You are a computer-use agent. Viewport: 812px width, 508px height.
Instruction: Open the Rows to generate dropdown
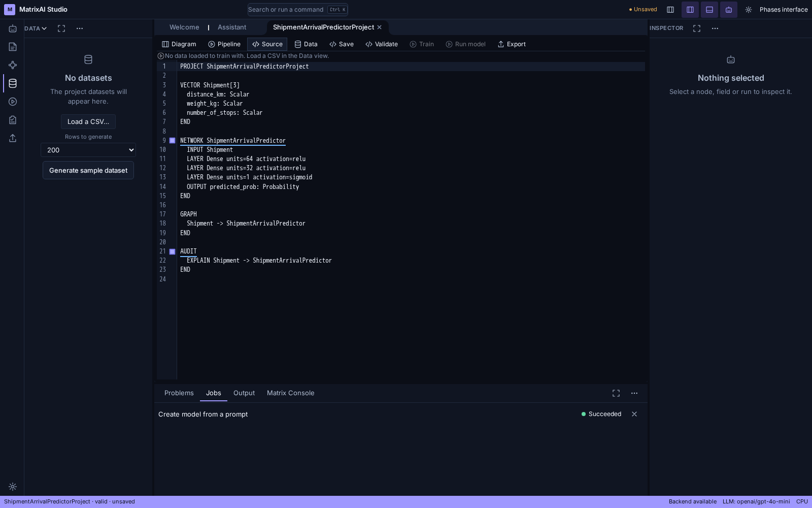[88, 150]
